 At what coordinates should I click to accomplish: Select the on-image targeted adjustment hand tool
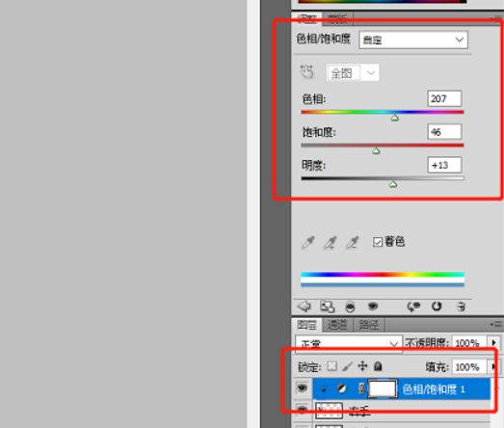point(306,71)
